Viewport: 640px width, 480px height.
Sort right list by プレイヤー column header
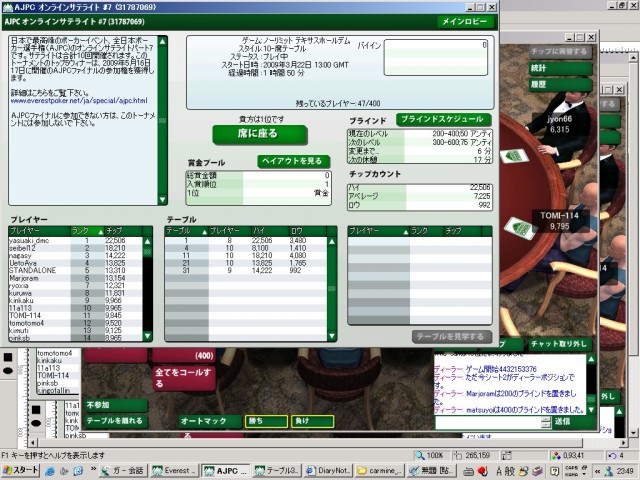pyautogui.click(x=378, y=231)
